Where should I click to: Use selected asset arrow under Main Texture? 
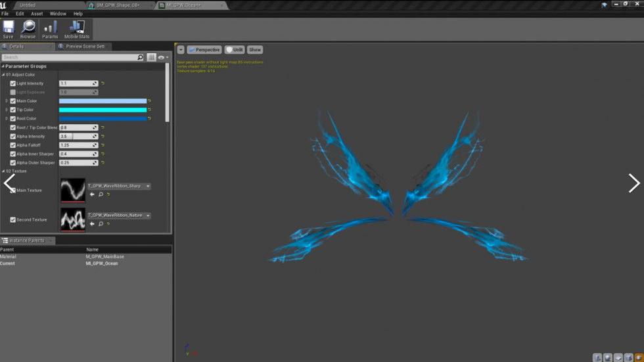click(x=92, y=194)
